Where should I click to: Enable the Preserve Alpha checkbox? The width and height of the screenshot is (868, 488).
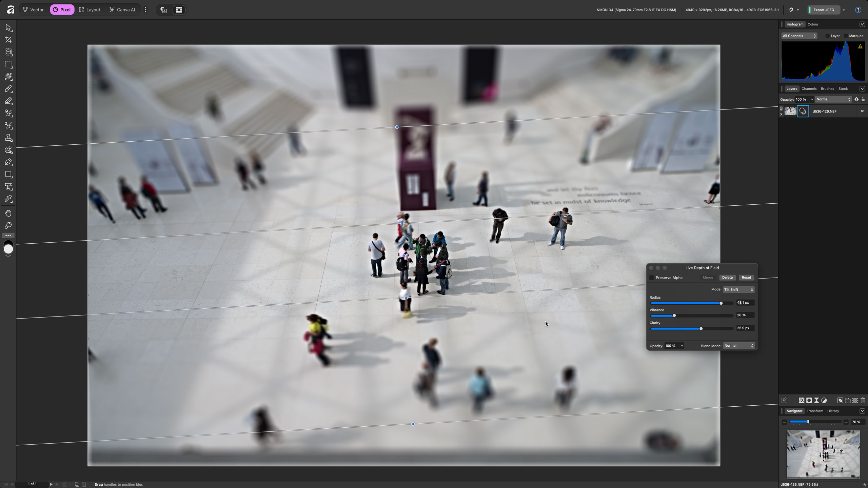(651, 278)
